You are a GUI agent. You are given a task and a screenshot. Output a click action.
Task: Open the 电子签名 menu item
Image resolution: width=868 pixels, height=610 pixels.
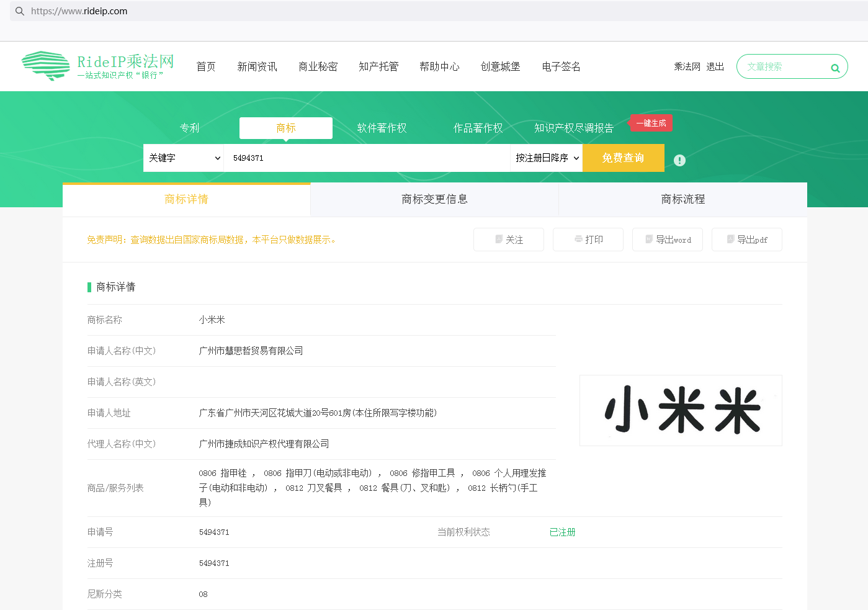click(561, 66)
